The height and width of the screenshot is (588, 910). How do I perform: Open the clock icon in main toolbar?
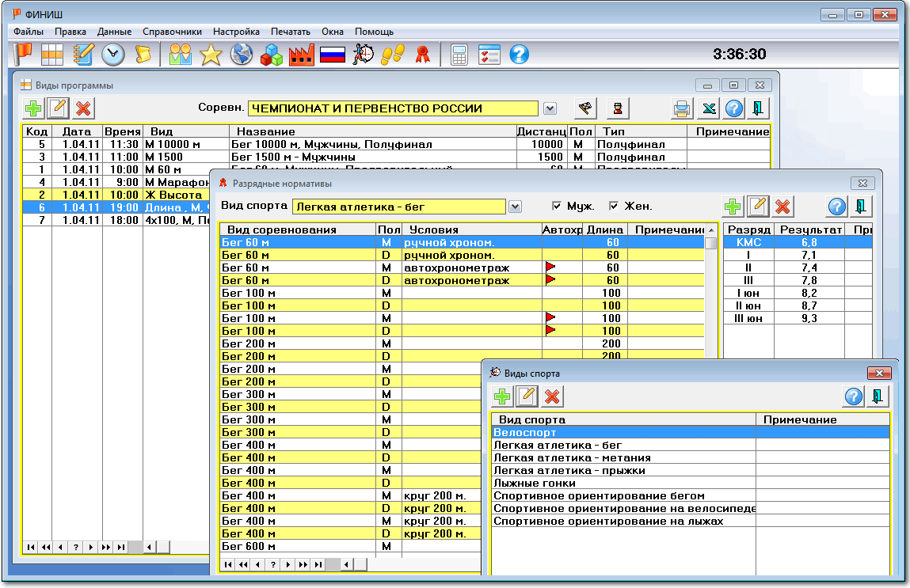point(113,54)
